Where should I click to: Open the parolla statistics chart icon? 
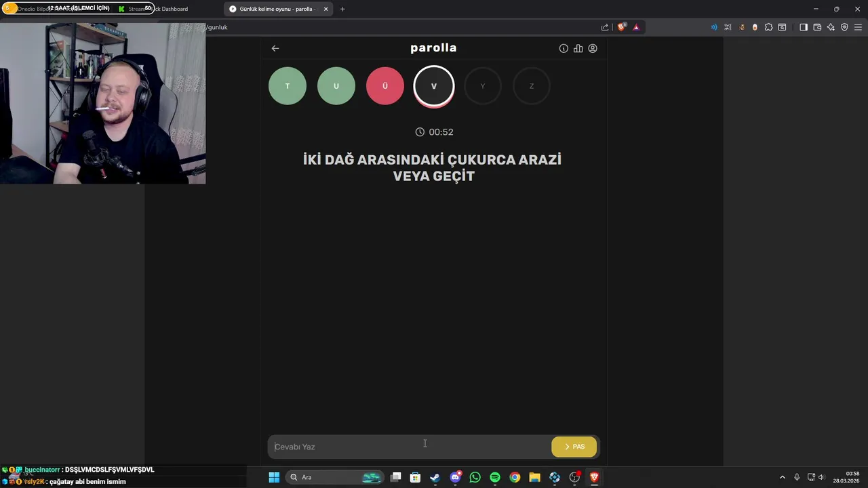click(x=578, y=48)
